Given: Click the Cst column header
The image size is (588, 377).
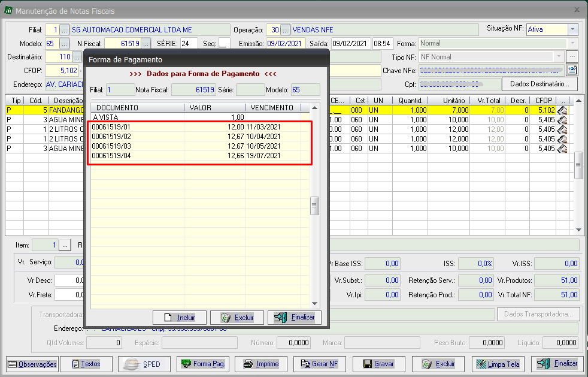Looking at the screenshot, I should 359,101.
